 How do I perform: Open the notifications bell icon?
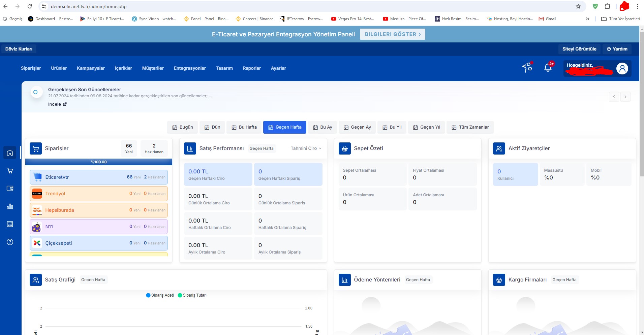pyautogui.click(x=548, y=68)
